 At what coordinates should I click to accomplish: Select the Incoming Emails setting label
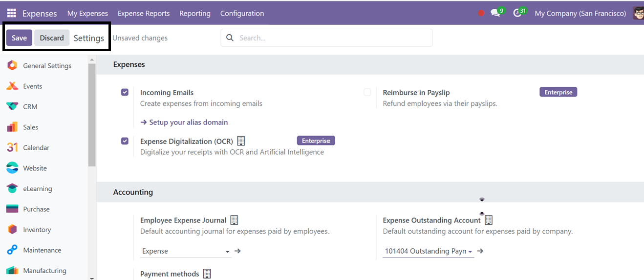coord(167,92)
